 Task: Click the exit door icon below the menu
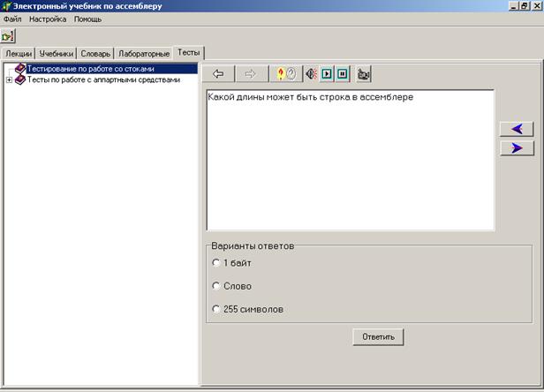click(x=8, y=35)
